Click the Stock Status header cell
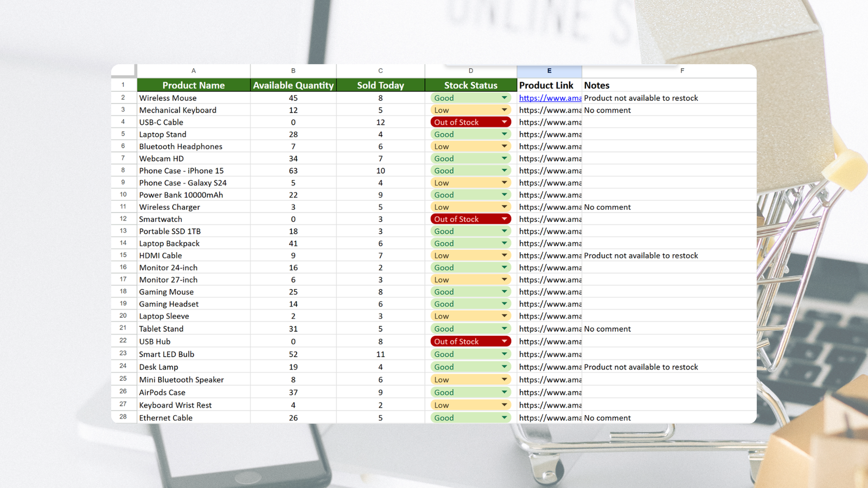 (471, 85)
